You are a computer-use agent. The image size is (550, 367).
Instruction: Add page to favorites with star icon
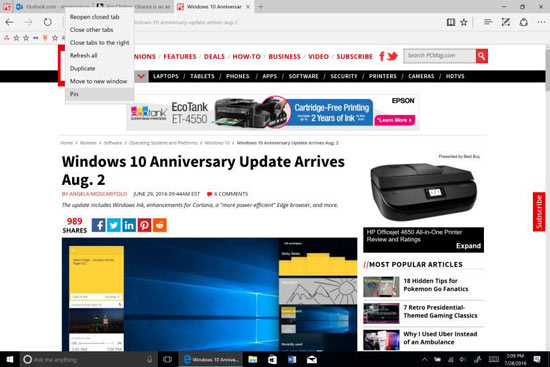(464, 22)
